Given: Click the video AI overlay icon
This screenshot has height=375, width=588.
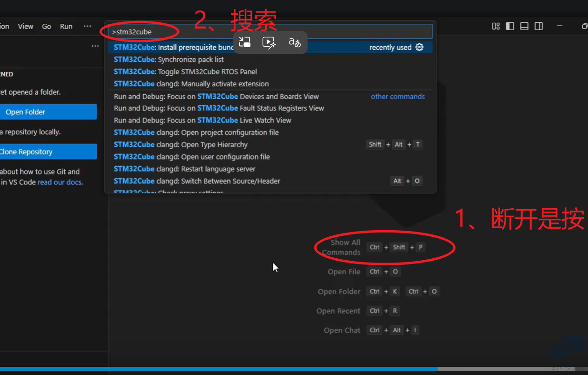Looking at the screenshot, I should coord(269,42).
